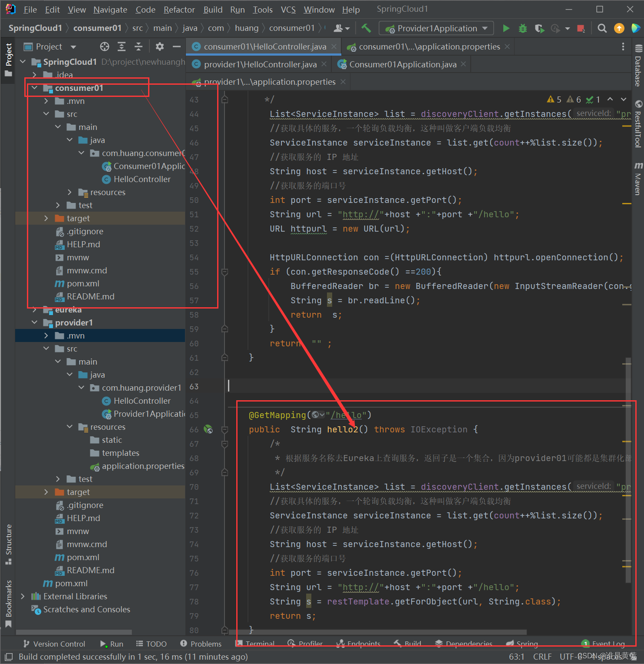Viewport: 644px width, 664px height.
Task: Click line separator CRLF in status bar
Action: [542, 657]
